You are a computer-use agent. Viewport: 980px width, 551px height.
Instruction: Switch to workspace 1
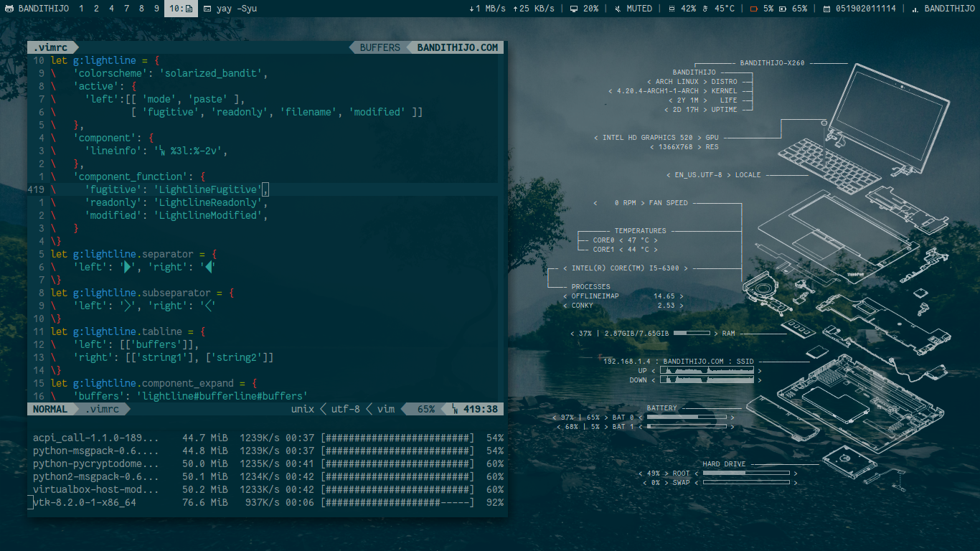click(x=80, y=9)
